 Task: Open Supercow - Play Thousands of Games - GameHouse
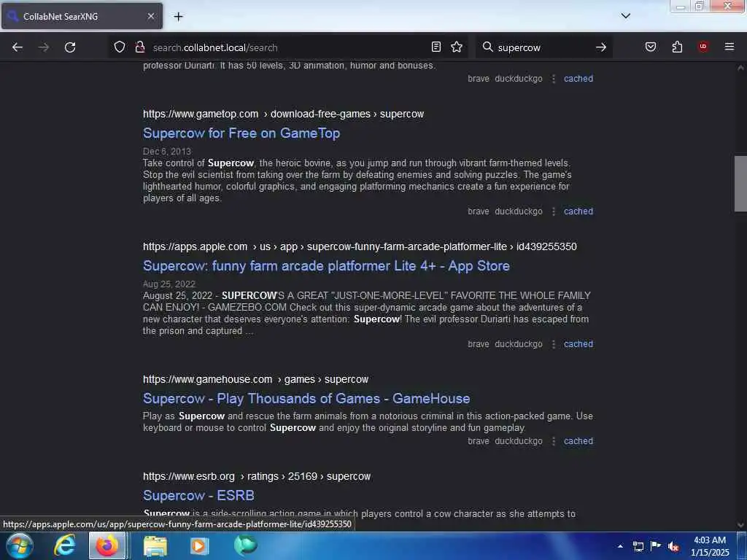[306, 399]
